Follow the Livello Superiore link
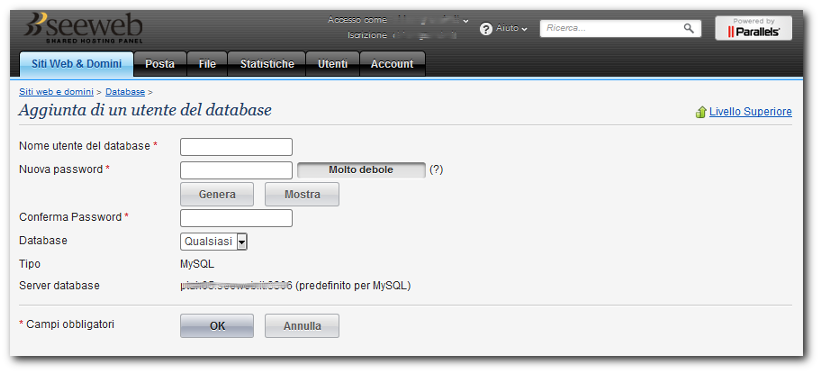Viewport: 820px width, 373px height. tap(750, 111)
